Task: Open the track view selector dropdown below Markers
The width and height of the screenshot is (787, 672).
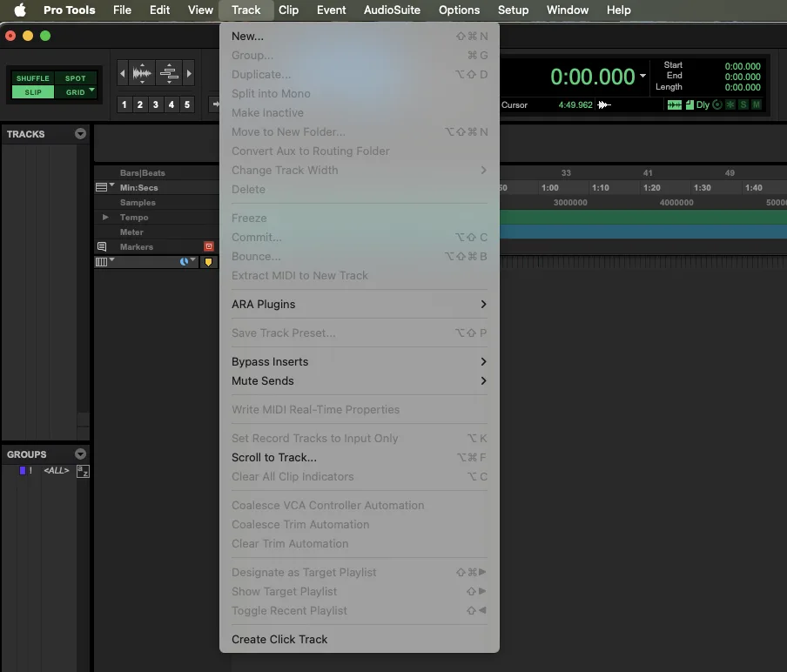Action: tap(112, 259)
